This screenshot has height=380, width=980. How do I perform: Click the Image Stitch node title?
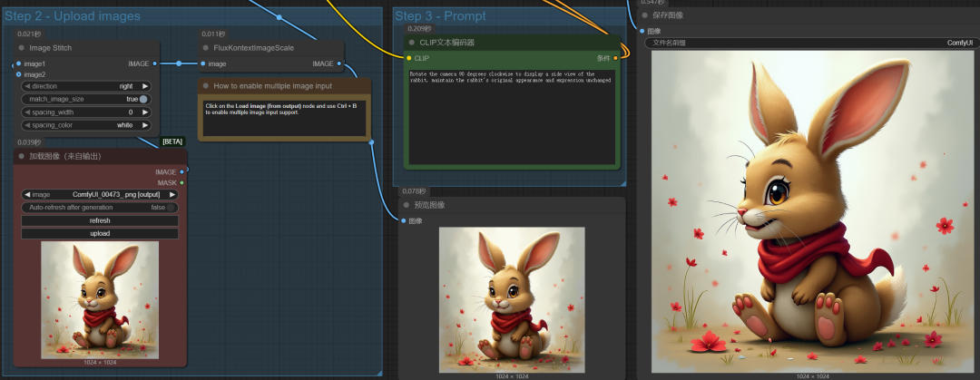click(50, 48)
